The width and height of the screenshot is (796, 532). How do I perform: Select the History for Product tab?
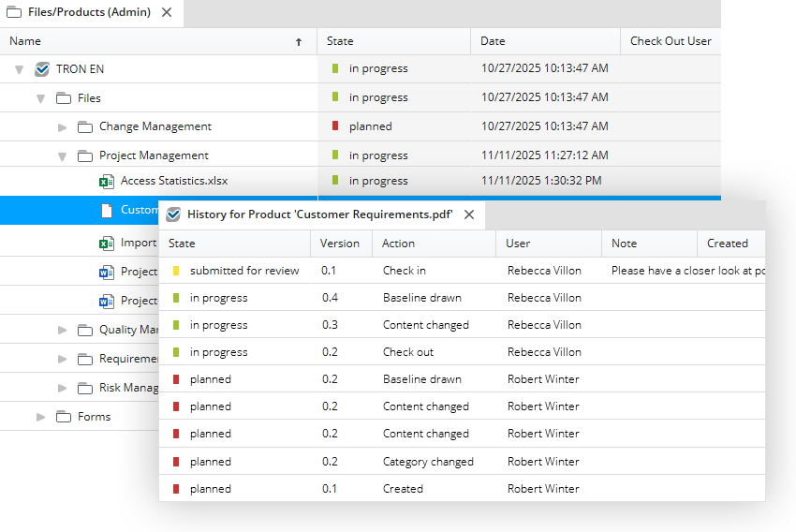click(319, 214)
